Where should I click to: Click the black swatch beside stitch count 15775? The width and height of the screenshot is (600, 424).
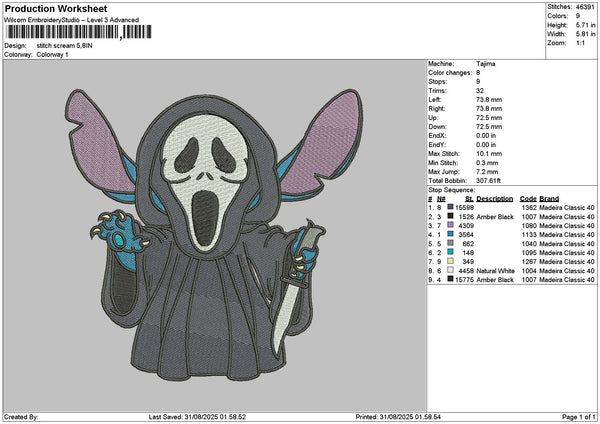(x=450, y=279)
